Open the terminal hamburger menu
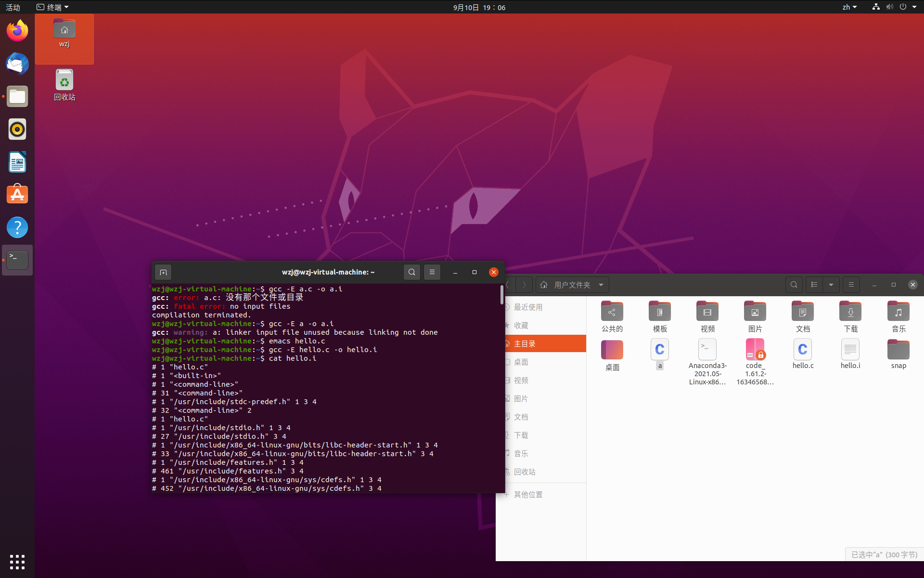This screenshot has width=924, height=578. tap(432, 272)
